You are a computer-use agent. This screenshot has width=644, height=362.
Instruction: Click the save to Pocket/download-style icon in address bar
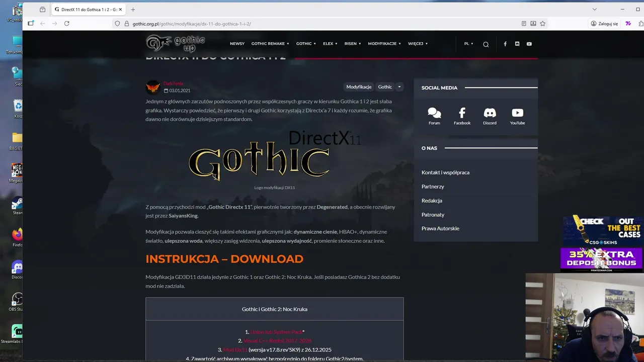pos(533,24)
